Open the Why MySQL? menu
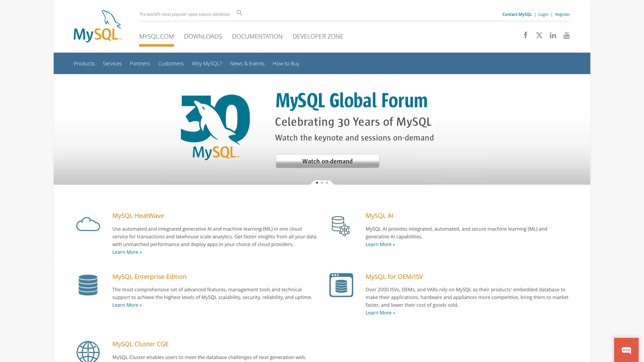Image resolution: width=644 pixels, height=362 pixels. tap(207, 63)
